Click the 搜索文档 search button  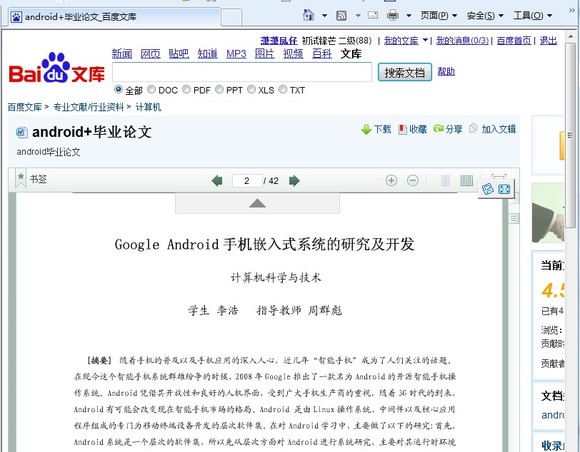405,72
